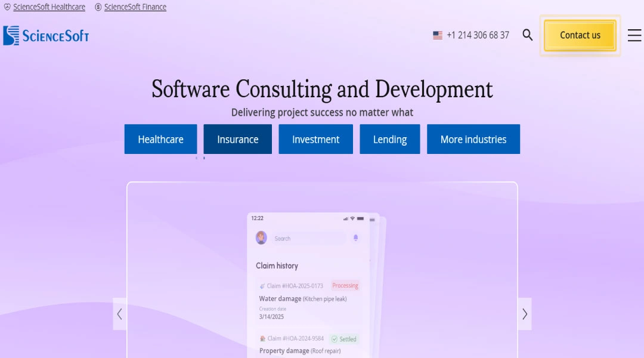Click the dollar icon beside ScienceSoft Finance
This screenshot has width=644, height=358.
tap(98, 7)
